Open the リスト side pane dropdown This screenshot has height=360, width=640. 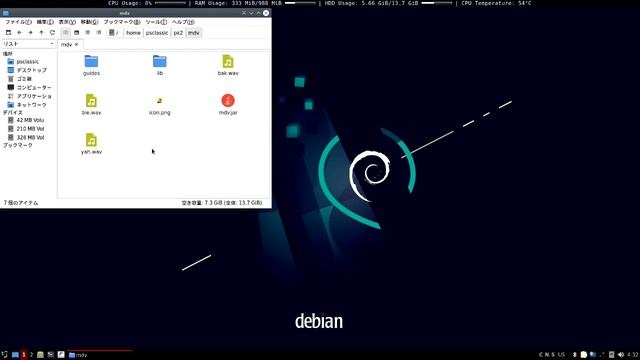pos(28,44)
